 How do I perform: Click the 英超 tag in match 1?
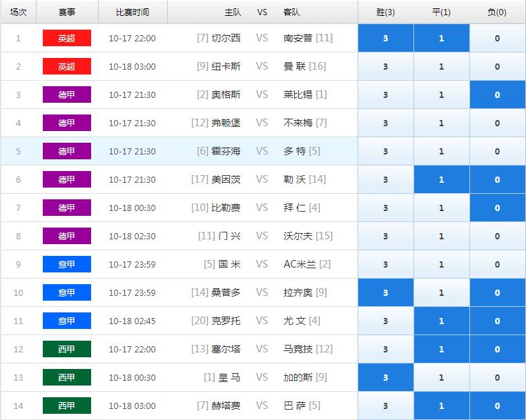pos(67,38)
